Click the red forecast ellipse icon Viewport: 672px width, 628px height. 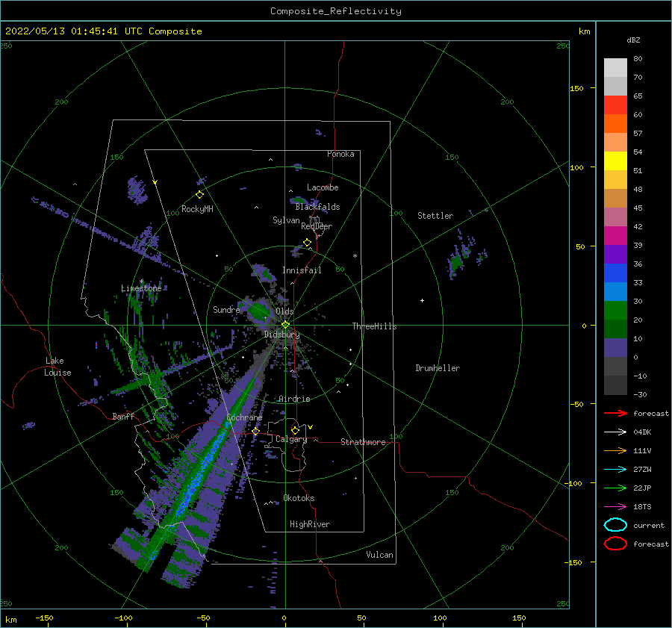click(x=615, y=544)
